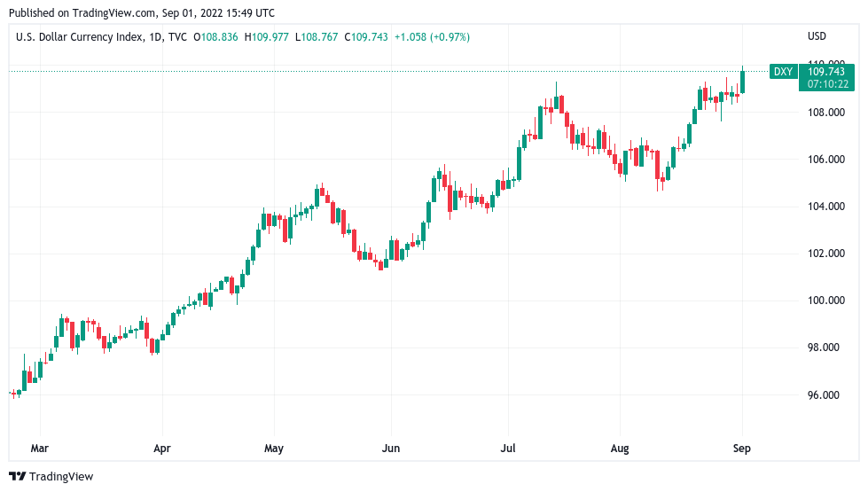868x492 pixels.
Task: Click the +1.058 (+0.97%) change value
Action: (432, 37)
